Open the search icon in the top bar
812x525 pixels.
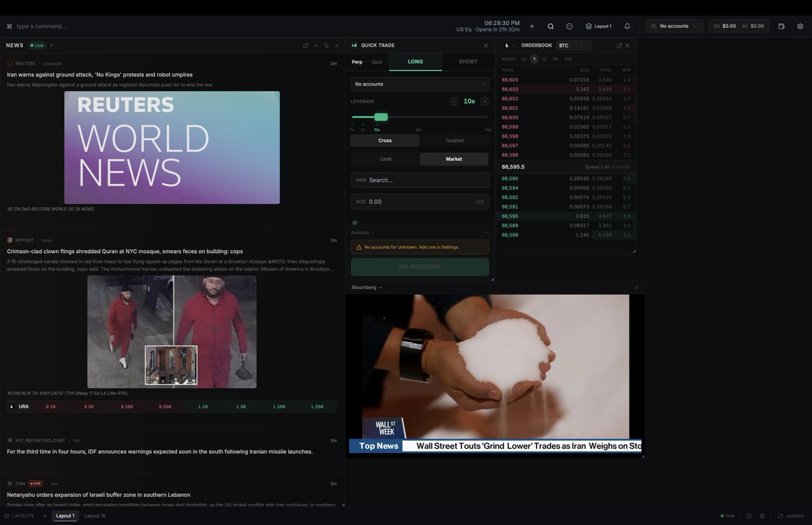(x=551, y=26)
